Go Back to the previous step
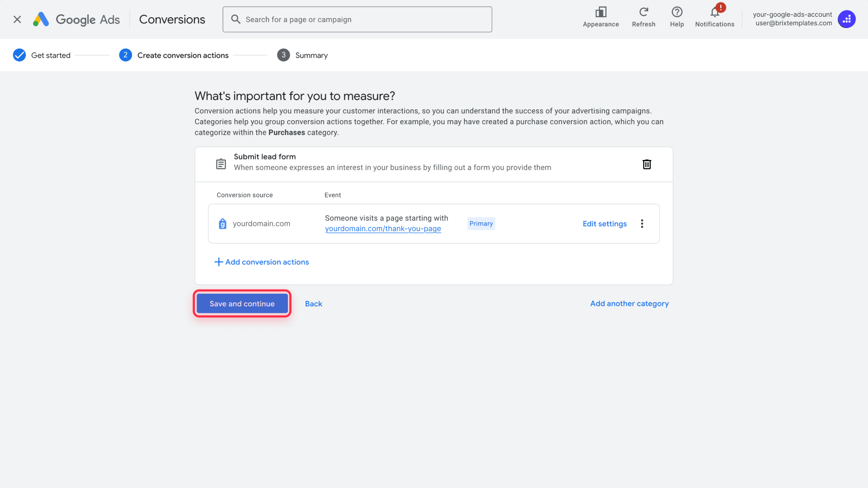 [x=313, y=304]
